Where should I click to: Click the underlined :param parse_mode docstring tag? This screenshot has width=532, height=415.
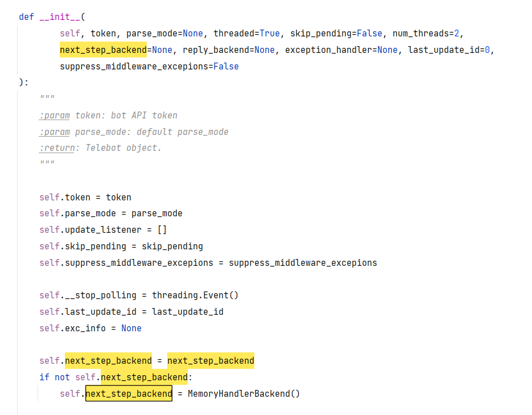[x=54, y=132]
